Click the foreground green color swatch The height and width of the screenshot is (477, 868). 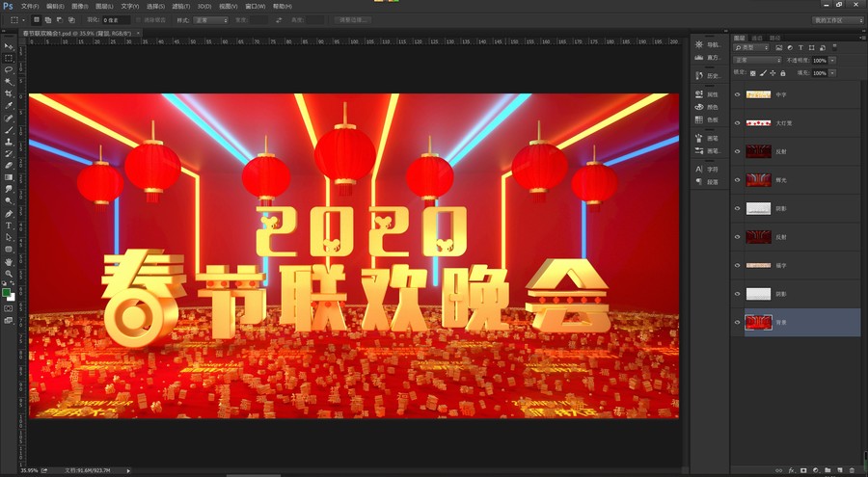[x=6, y=292]
